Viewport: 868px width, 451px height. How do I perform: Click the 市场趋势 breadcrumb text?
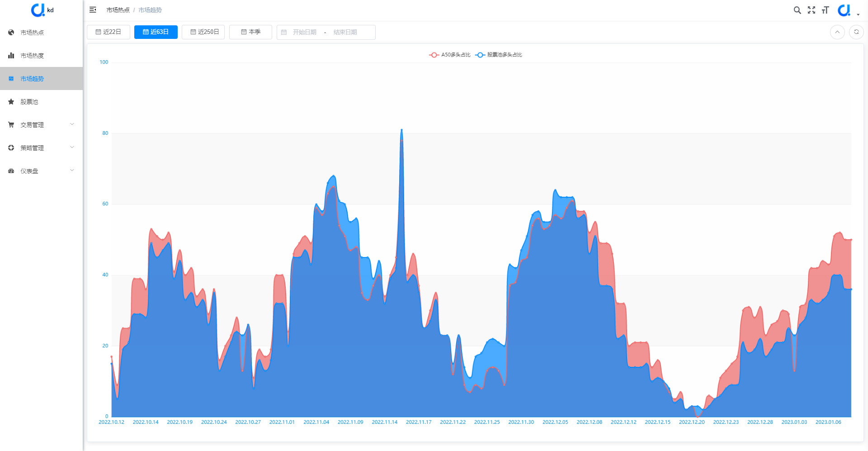point(150,10)
